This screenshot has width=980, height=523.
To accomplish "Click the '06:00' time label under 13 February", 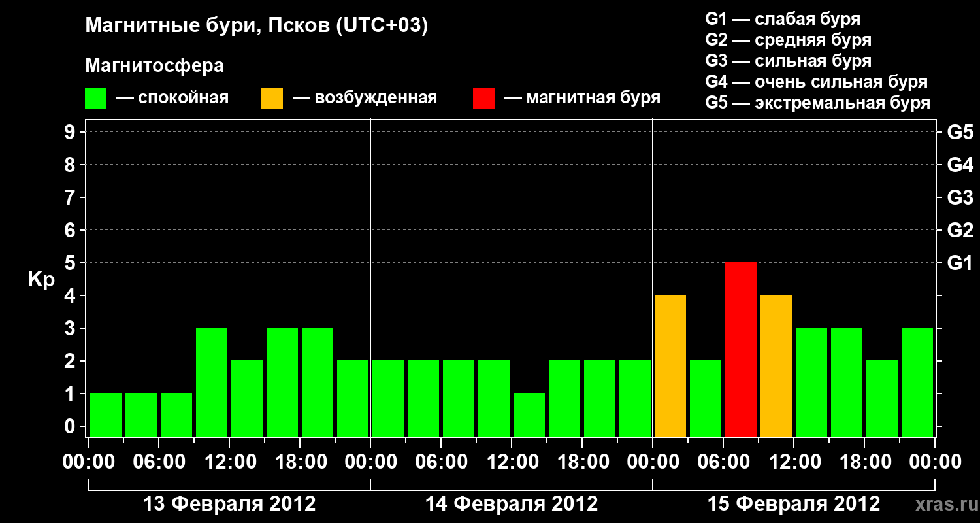I will [x=159, y=462].
